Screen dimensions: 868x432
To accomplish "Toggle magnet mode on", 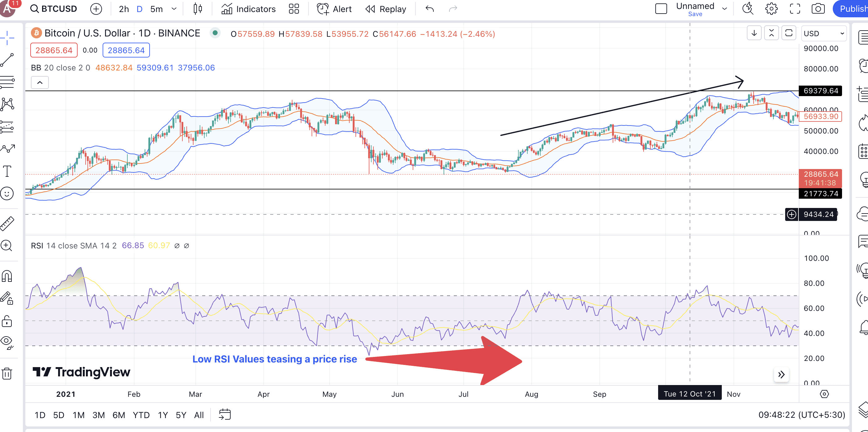I will (7, 276).
